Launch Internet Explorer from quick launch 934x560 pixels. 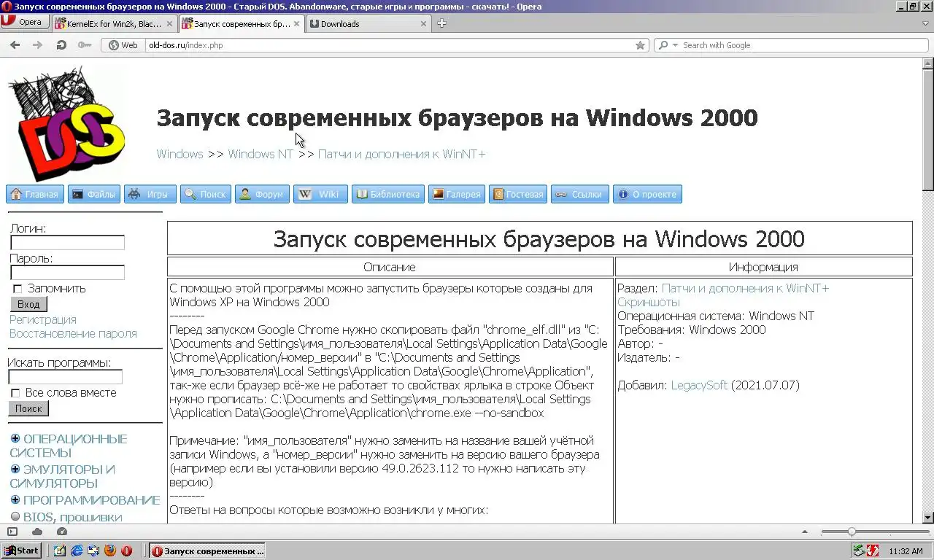77,551
